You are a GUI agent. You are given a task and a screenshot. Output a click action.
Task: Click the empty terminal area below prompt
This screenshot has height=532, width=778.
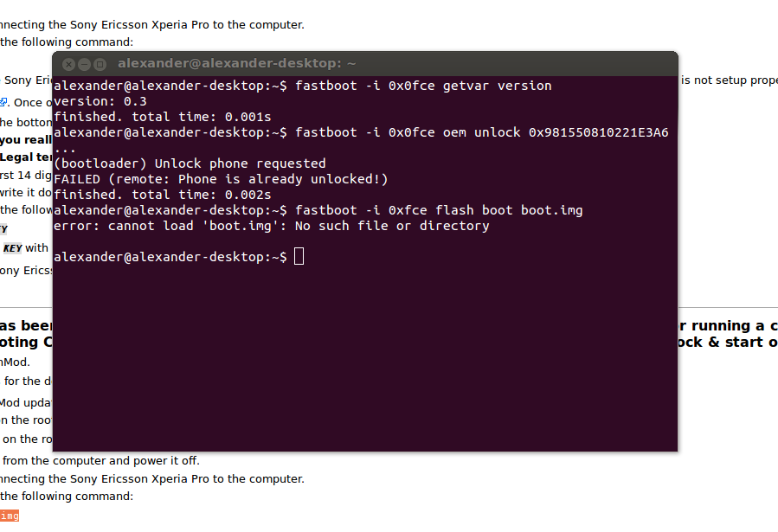364,357
